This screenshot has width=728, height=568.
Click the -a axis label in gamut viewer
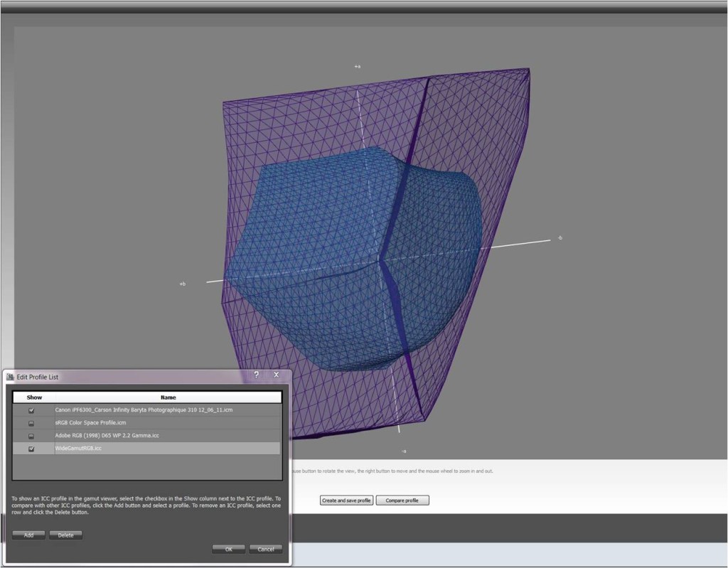coord(404,451)
